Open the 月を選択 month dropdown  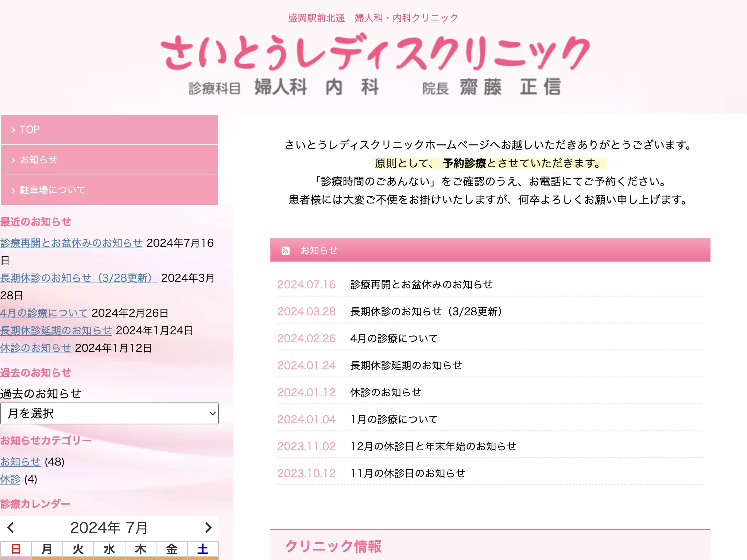(109, 413)
